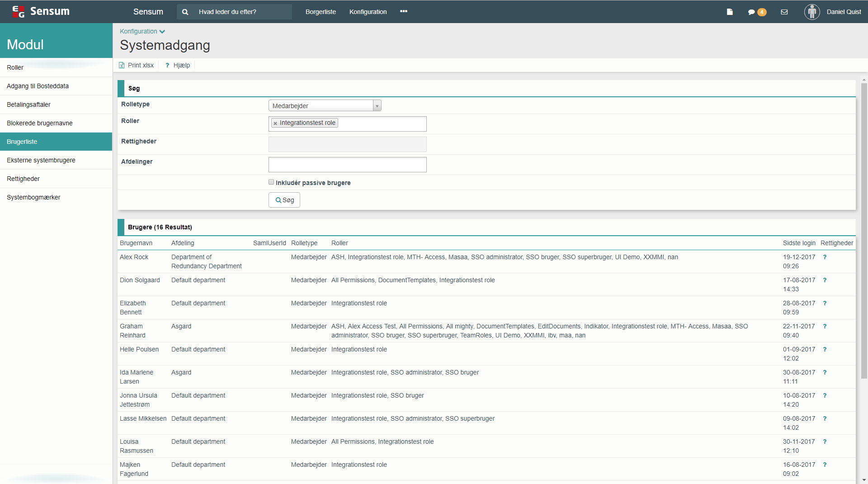Select Blokerede brugernavne sidebar item

(x=56, y=123)
